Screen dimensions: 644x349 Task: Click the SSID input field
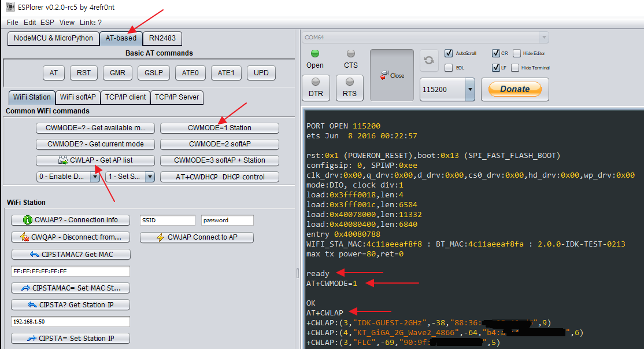tap(168, 221)
